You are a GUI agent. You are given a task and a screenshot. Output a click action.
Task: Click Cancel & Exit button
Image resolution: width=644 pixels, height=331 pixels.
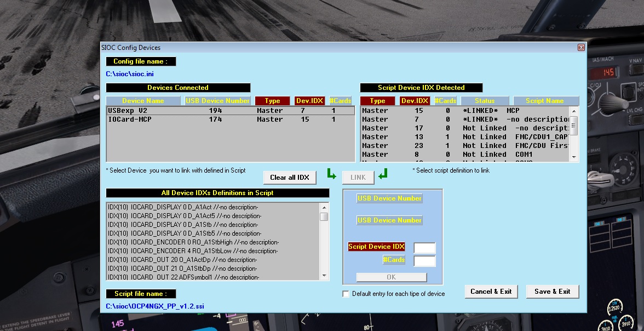pyautogui.click(x=491, y=292)
